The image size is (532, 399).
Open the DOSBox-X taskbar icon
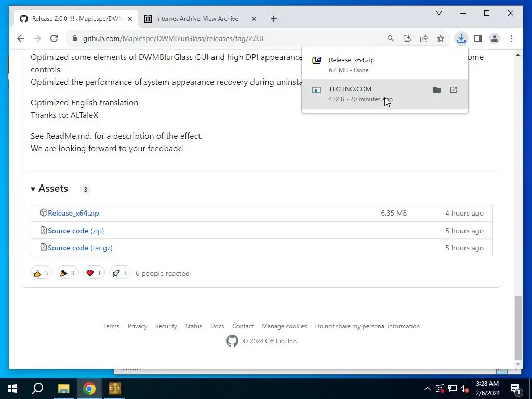pyautogui.click(x=115, y=389)
